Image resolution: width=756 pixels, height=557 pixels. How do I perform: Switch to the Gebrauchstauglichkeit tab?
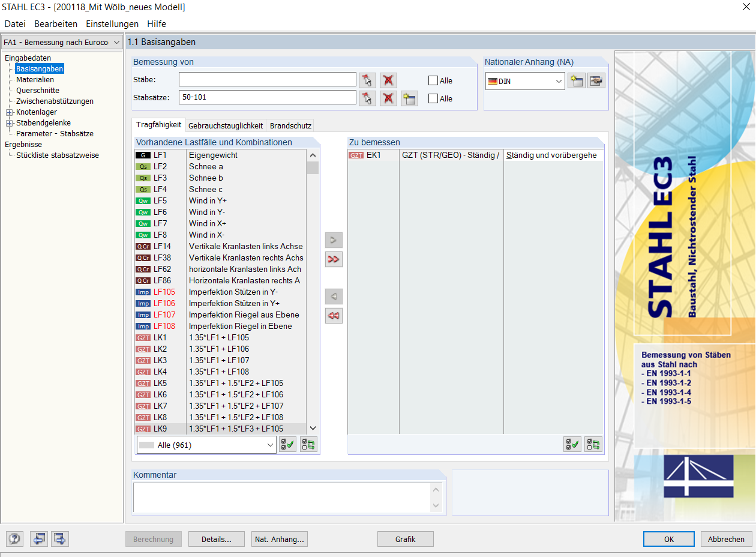coord(226,125)
